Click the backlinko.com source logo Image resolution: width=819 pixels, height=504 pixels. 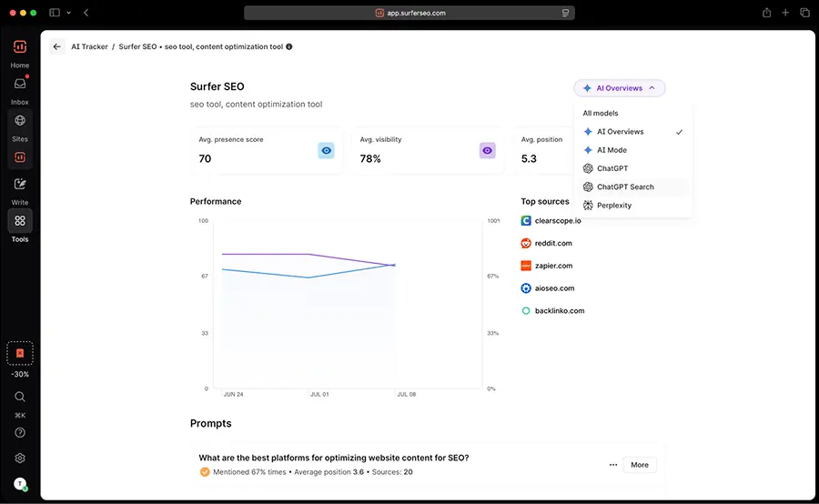pos(526,311)
